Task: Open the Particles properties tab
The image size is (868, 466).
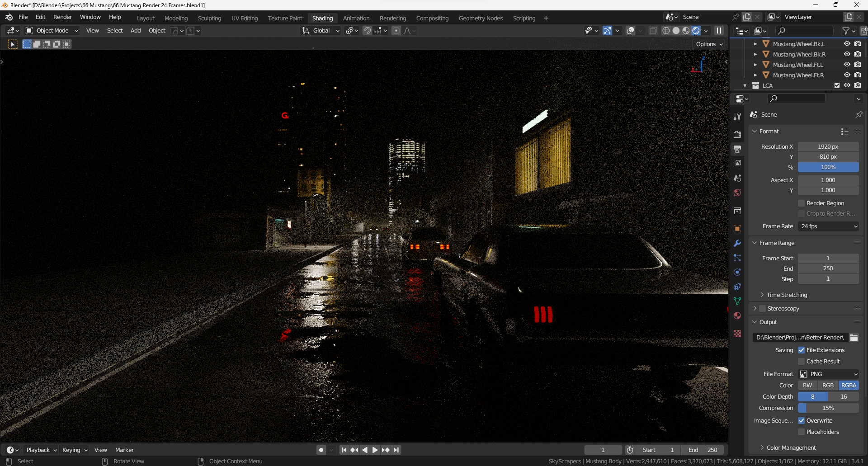Action: (737, 258)
